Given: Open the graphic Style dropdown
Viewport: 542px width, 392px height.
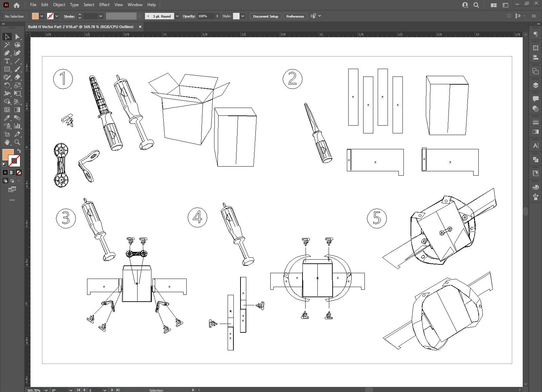Looking at the screenshot, I should (x=243, y=16).
